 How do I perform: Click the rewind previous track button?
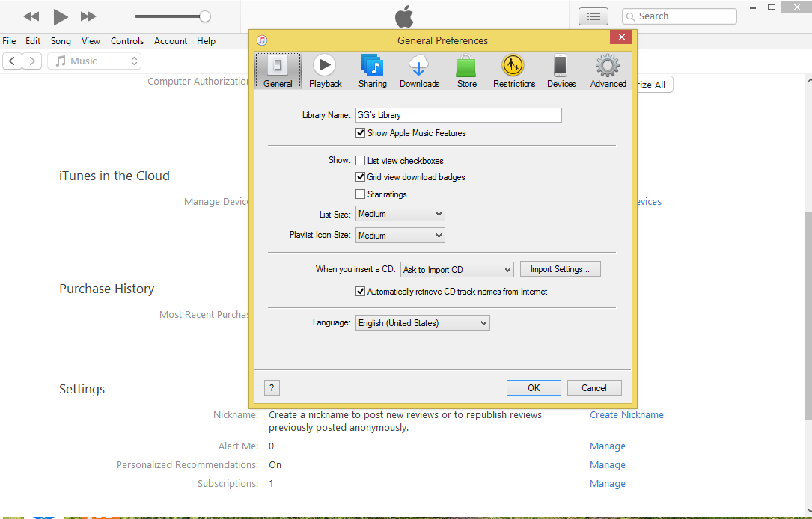click(x=31, y=16)
